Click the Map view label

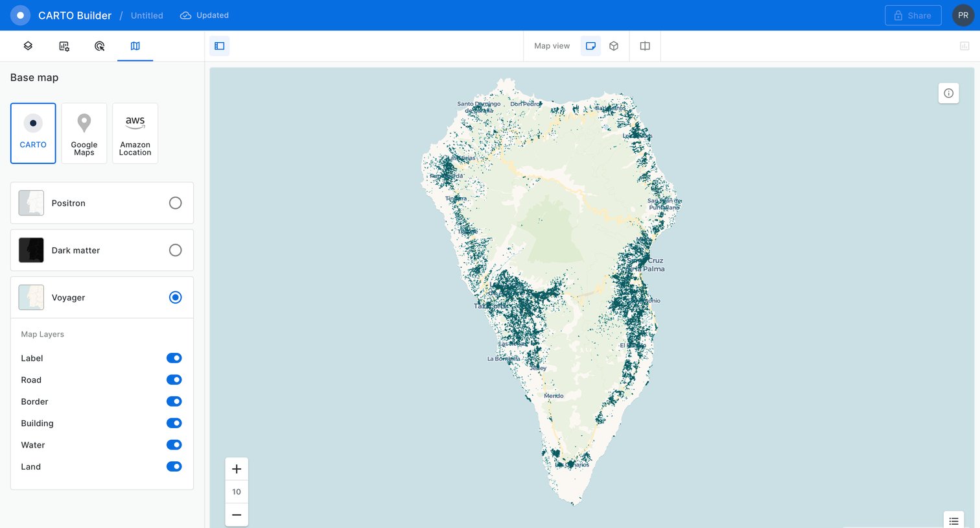pyautogui.click(x=552, y=46)
